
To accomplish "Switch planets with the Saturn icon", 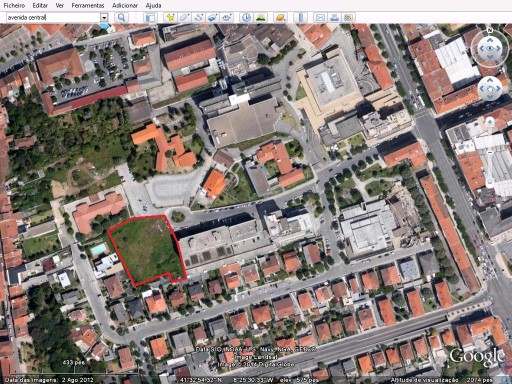I will click(x=280, y=17).
